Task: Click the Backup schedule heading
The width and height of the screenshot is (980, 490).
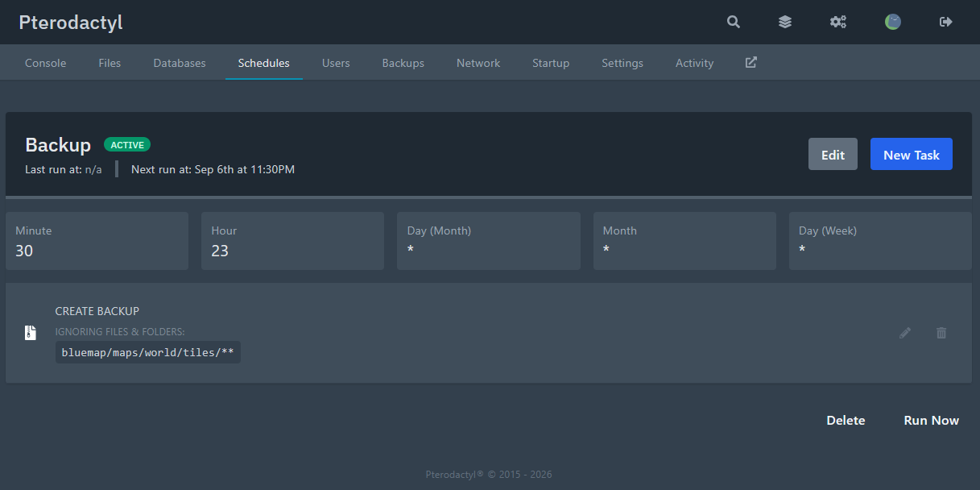Action: pyautogui.click(x=58, y=145)
